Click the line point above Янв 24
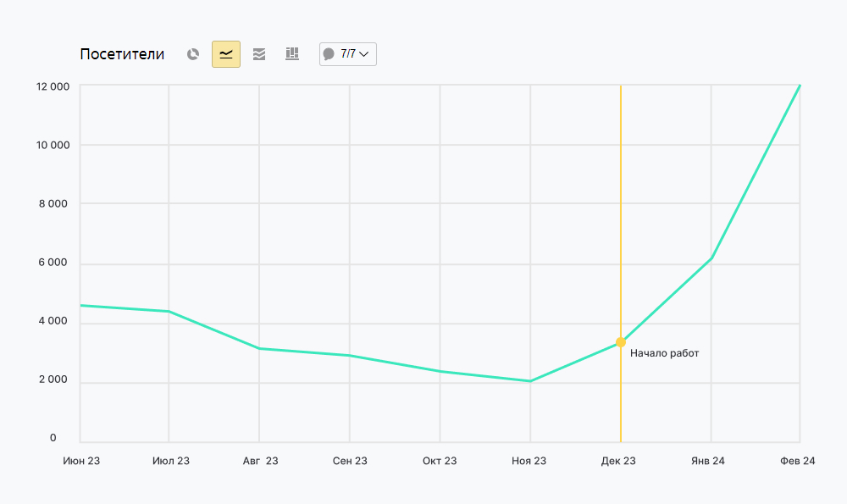847x504 pixels. [711, 258]
